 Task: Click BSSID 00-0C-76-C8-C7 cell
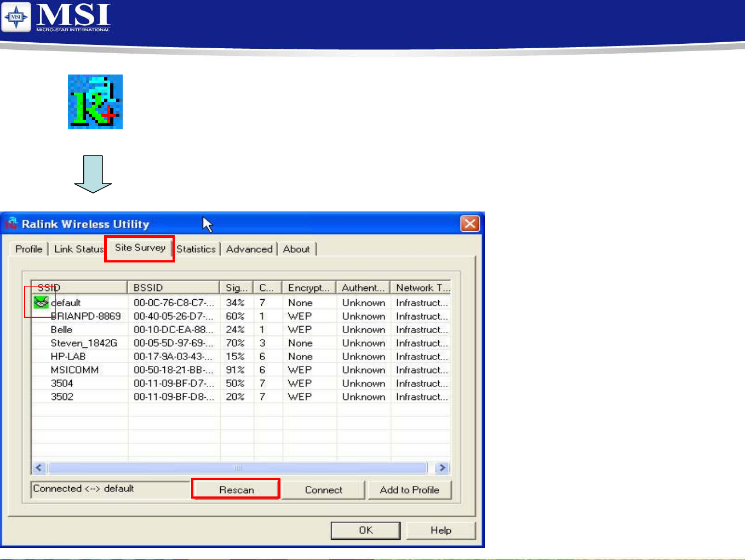(174, 302)
